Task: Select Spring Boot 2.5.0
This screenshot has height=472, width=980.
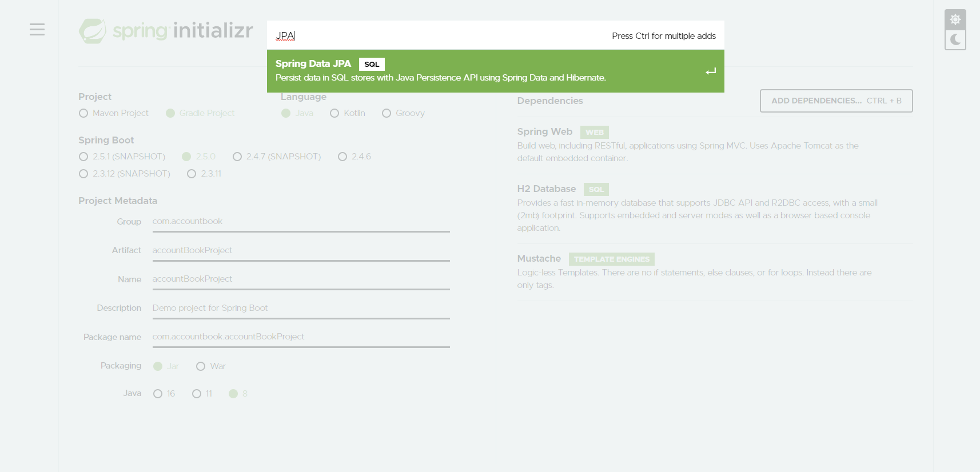Action: (199, 157)
